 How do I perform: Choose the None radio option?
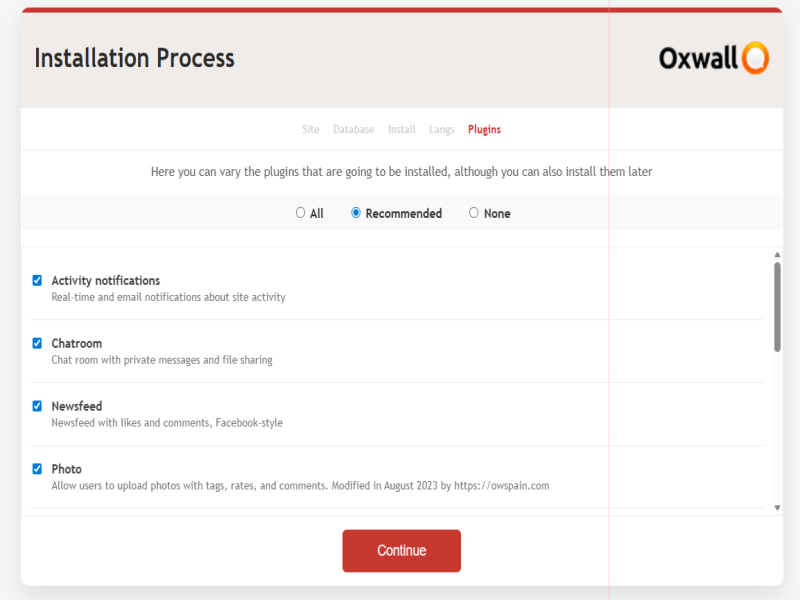tap(474, 213)
